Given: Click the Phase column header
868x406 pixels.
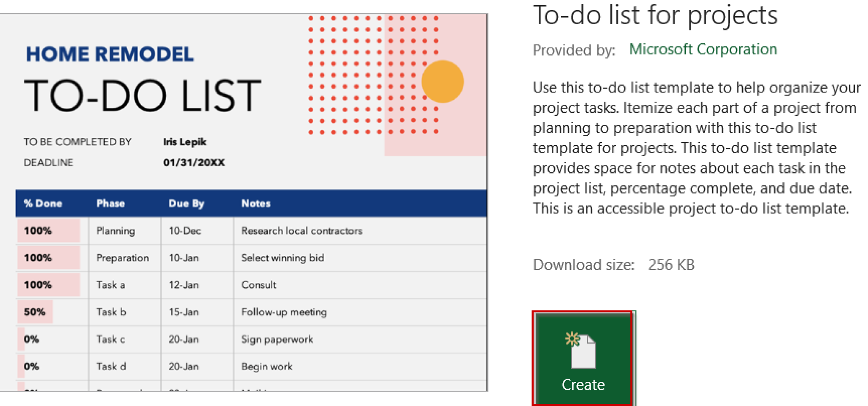Looking at the screenshot, I should click(x=110, y=203).
